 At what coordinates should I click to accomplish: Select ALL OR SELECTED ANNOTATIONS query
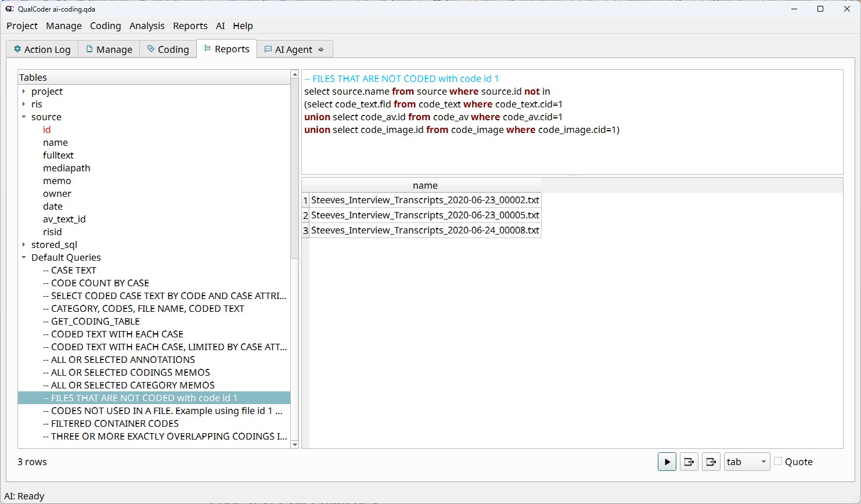click(119, 359)
